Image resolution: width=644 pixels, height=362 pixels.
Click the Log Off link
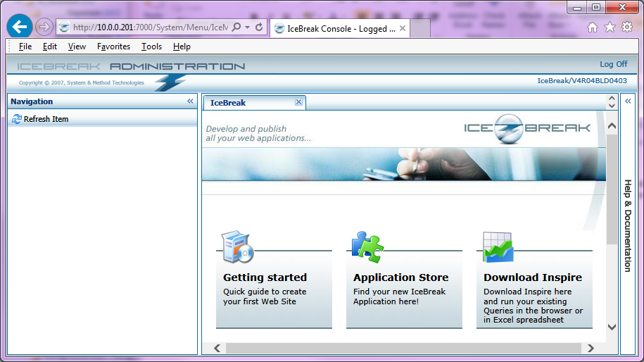(614, 64)
